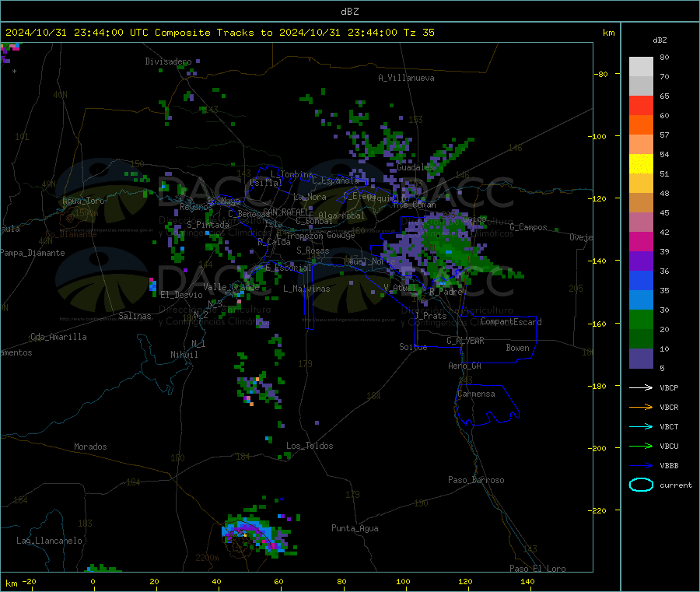The width and height of the screenshot is (700, 592).
Task: Select the purple 10 dBZ color swatch
Action: tap(641, 359)
